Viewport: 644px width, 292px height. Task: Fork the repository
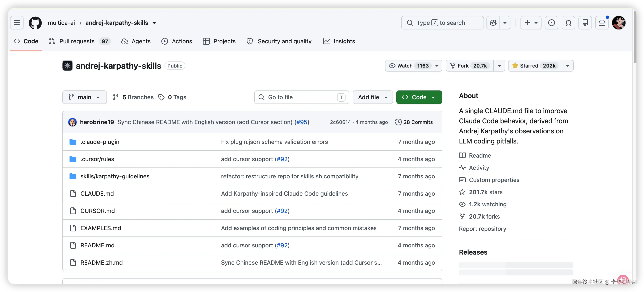coord(470,66)
